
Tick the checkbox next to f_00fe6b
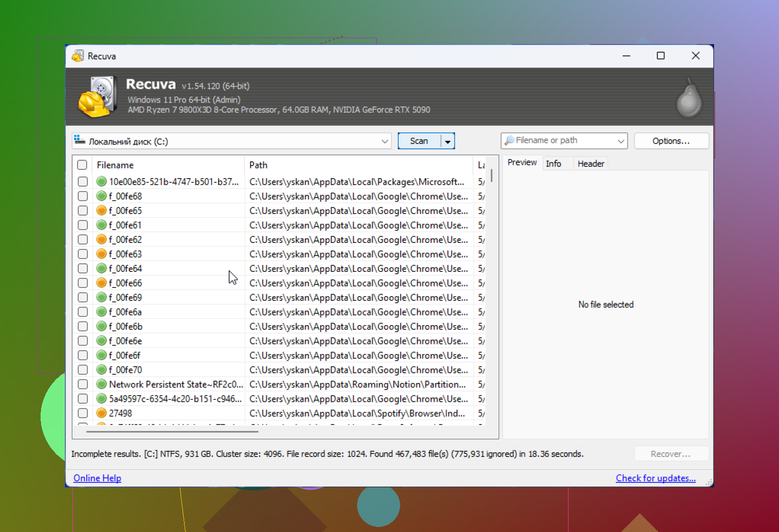click(83, 326)
